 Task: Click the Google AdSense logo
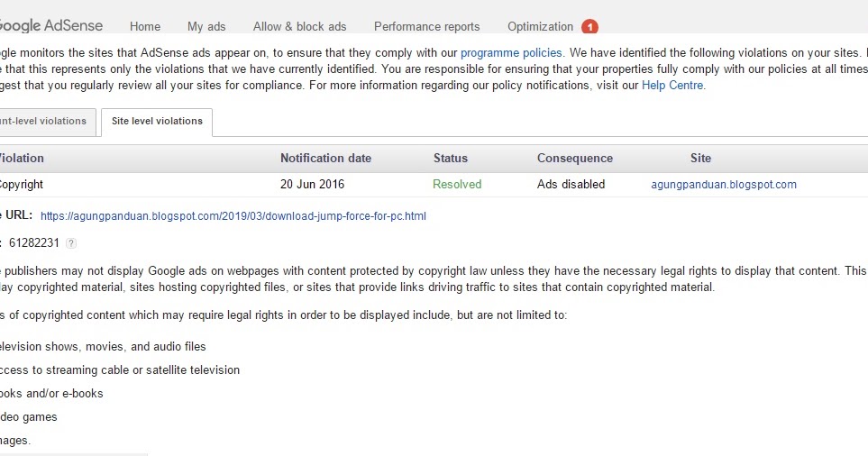click(x=50, y=25)
